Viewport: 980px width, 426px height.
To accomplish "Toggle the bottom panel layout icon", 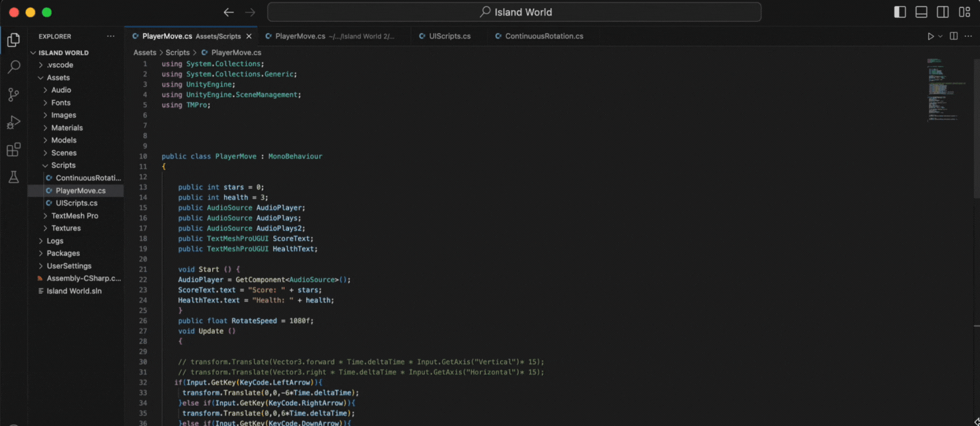I will (921, 12).
